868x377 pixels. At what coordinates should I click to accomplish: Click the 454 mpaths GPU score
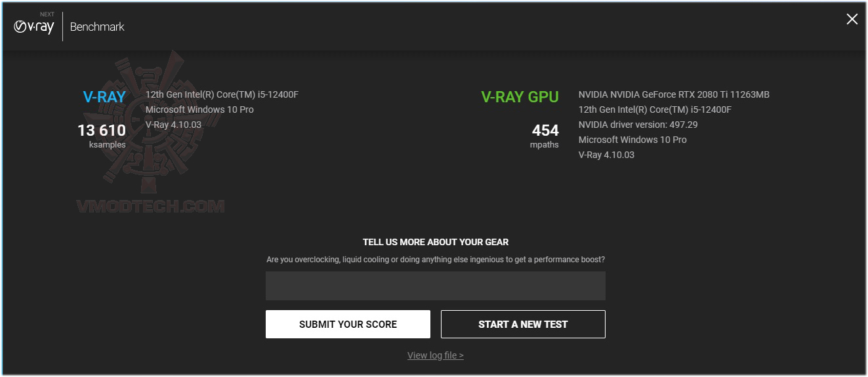545,136
